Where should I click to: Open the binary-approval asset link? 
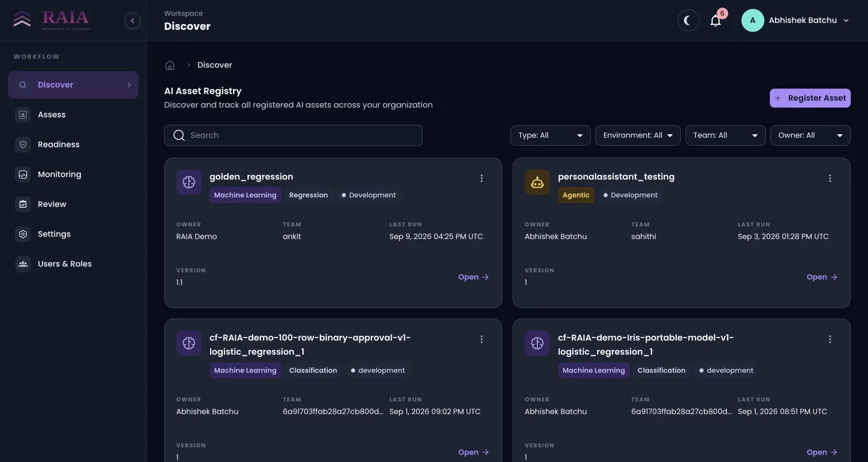(x=474, y=452)
